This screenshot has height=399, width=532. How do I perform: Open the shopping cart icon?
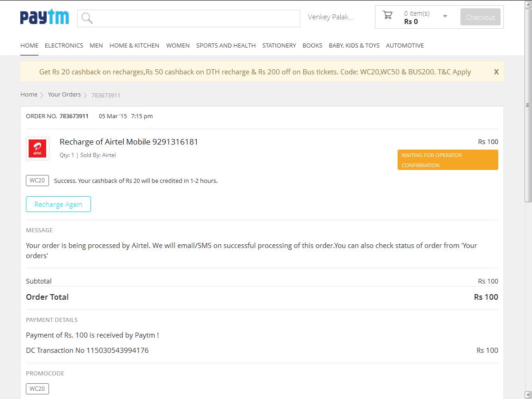pos(387,15)
